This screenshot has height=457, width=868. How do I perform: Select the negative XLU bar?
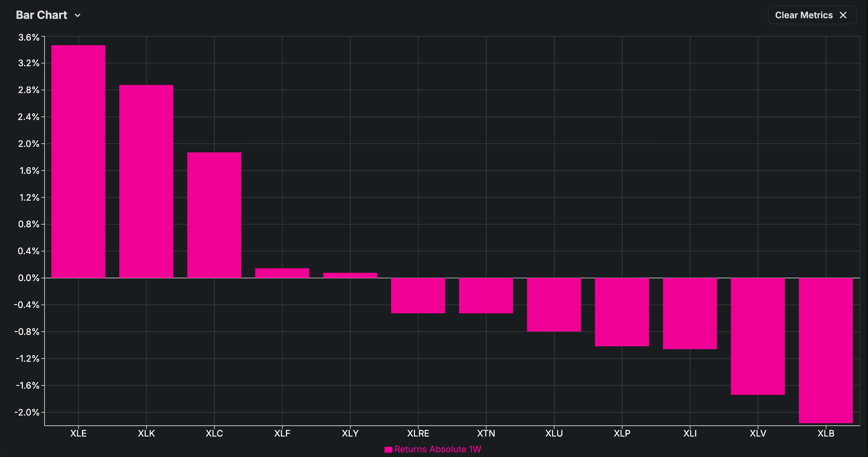(554, 305)
